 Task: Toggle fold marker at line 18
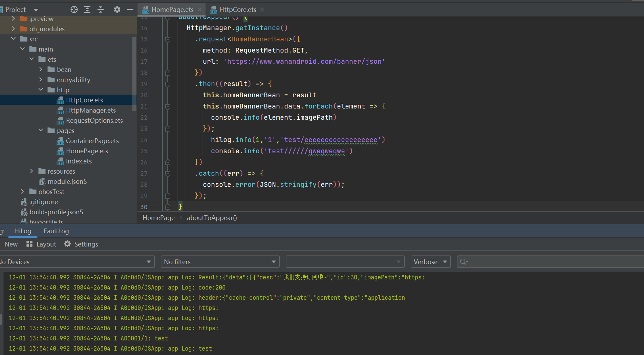(x=168, y=73)
